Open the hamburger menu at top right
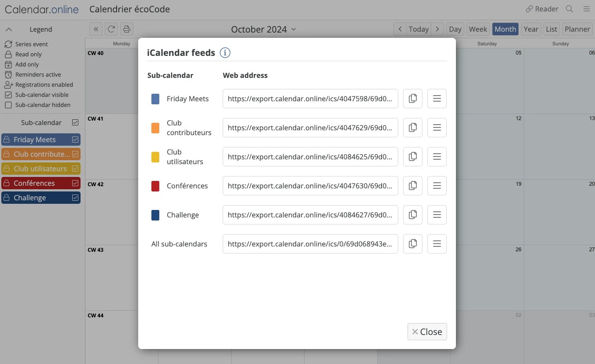The height and width of the screenshot is (364, 595). click(587, 9)
